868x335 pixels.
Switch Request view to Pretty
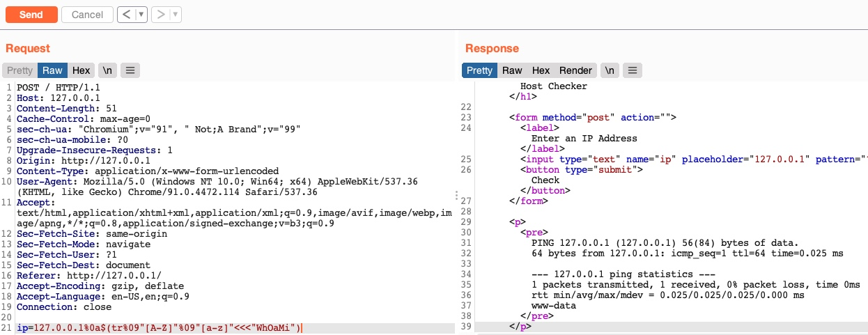[20, 70]
